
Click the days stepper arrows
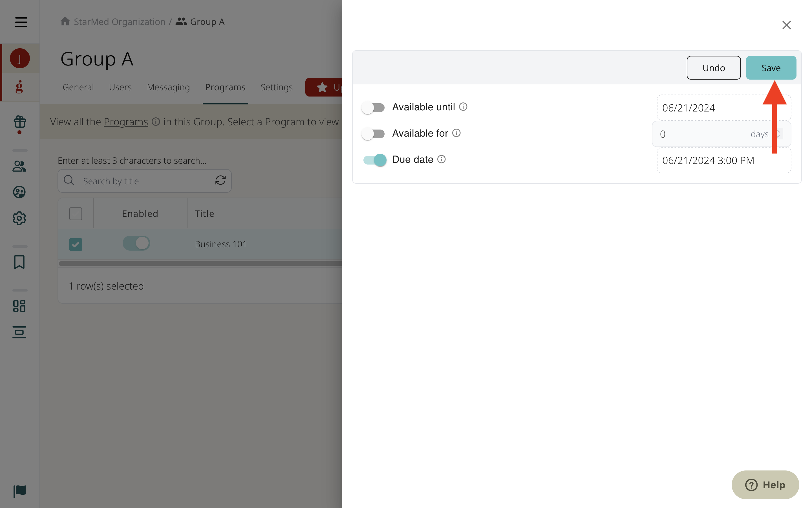pos(778,134)
